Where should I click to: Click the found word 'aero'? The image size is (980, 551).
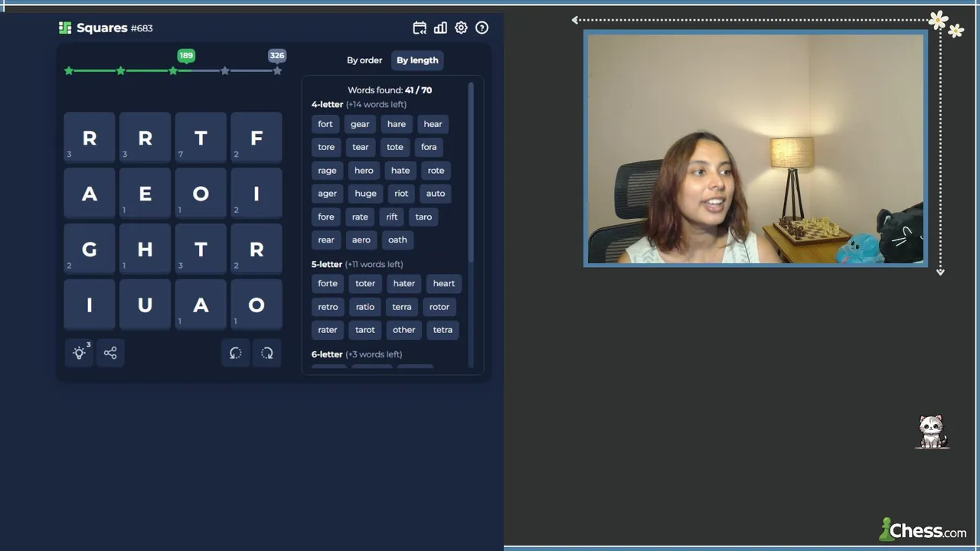[x=361, y=240]
